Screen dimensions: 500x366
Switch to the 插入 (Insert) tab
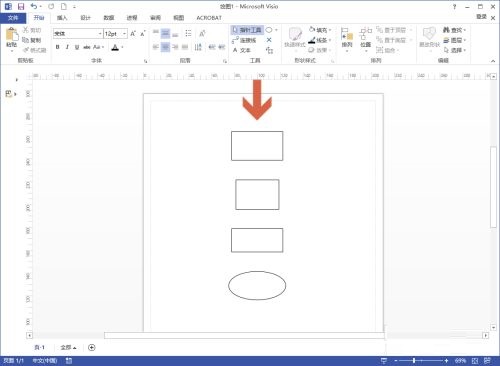(x=62, y=18)
